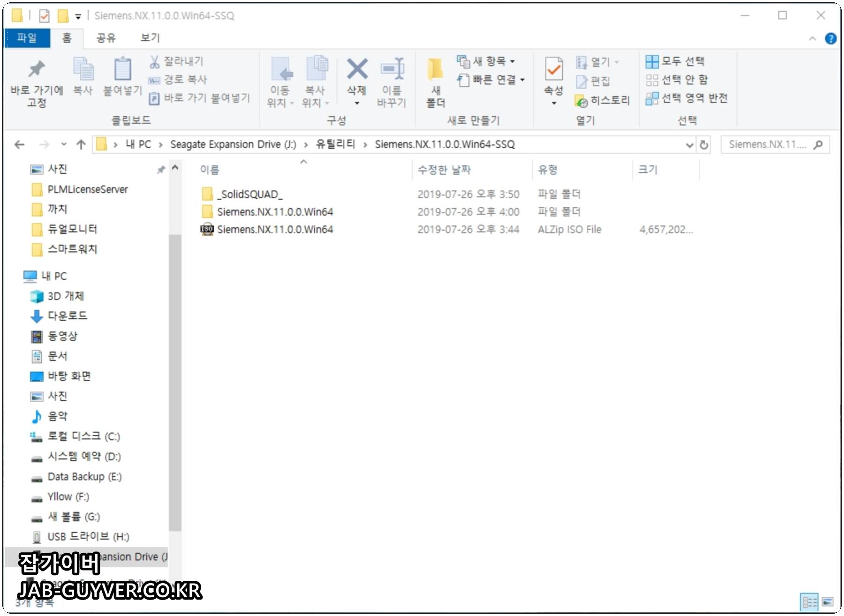The height and width of the screenshot is (616, 844).
Task: Click the Cut scissors icon
Action: coord(154,61)
